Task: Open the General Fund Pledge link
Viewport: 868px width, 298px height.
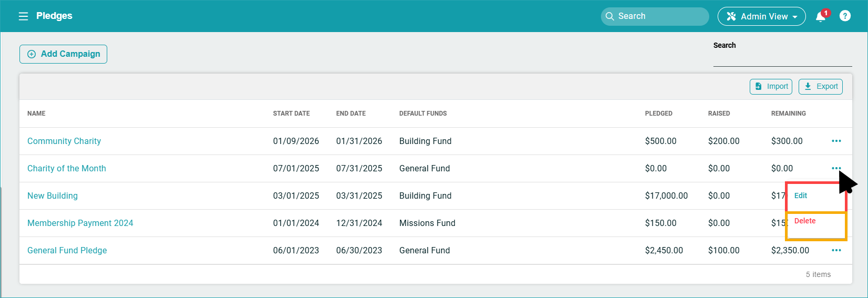Action: click(x=67, y=250)
